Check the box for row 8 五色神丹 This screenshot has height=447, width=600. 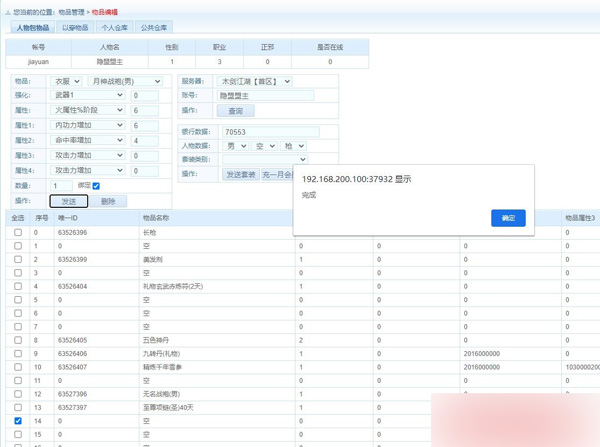click(18, 340)
